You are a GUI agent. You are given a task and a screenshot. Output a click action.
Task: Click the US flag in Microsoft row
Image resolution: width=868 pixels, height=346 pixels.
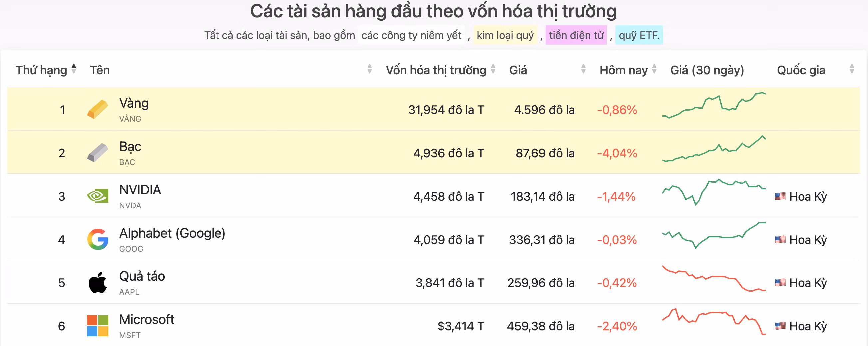pos(780,326)
